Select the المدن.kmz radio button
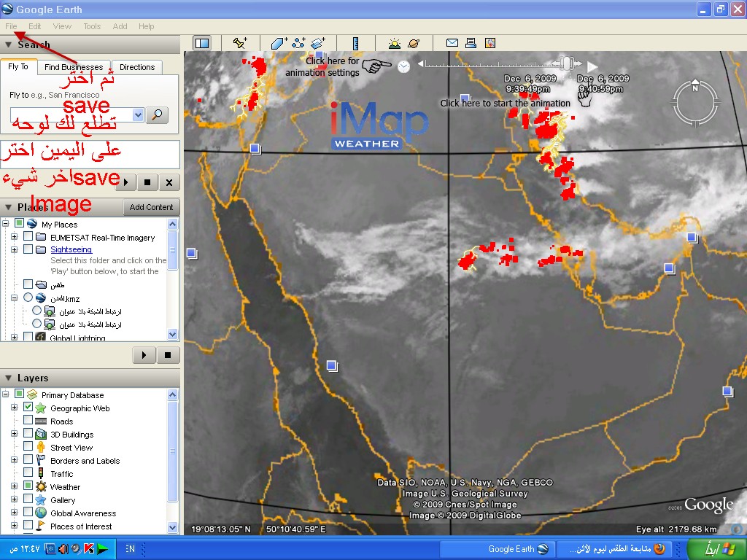Screen dimensions: 747x560 click(x=28, y=297)
